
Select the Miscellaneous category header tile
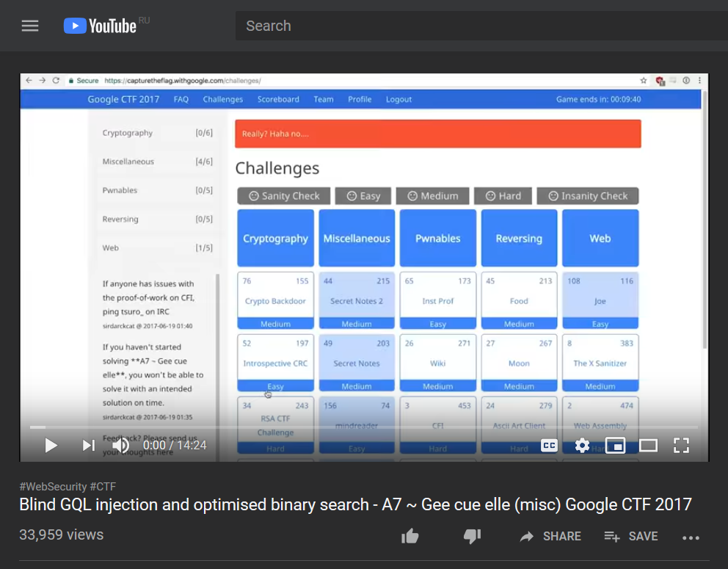coord(357,239)
